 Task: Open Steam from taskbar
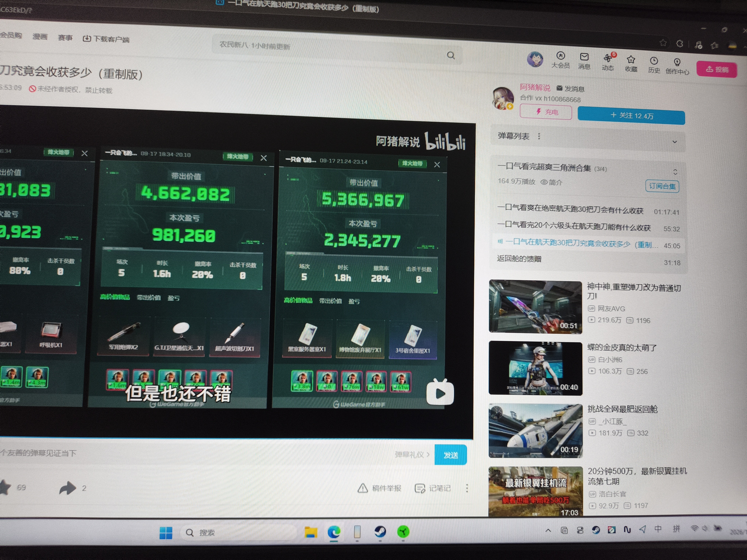click(x=380, y=532)
